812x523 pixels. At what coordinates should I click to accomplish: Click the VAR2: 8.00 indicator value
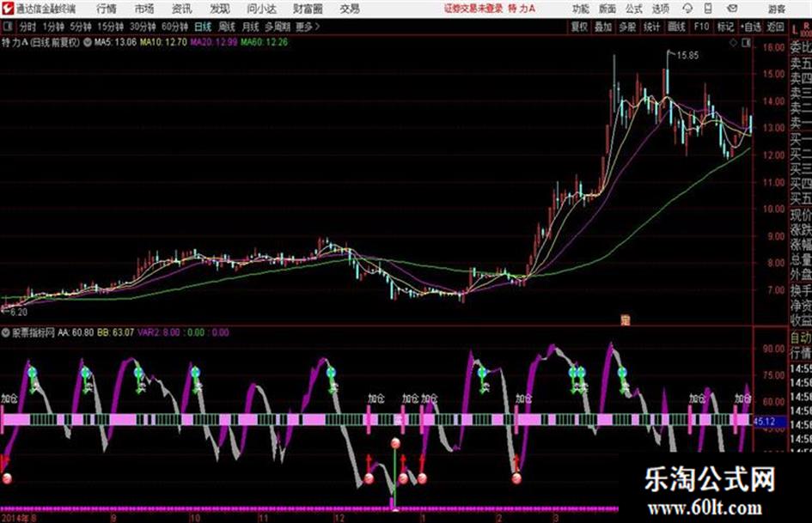pyautogui.click(x=159, y=332)
